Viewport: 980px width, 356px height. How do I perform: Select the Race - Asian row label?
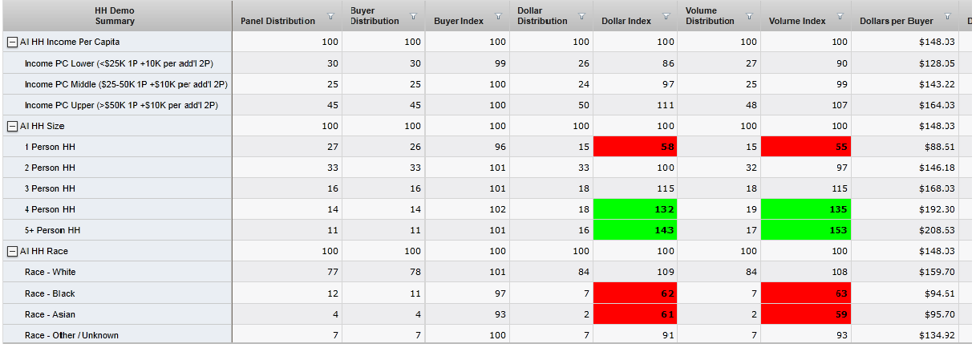tap(50, 314)
